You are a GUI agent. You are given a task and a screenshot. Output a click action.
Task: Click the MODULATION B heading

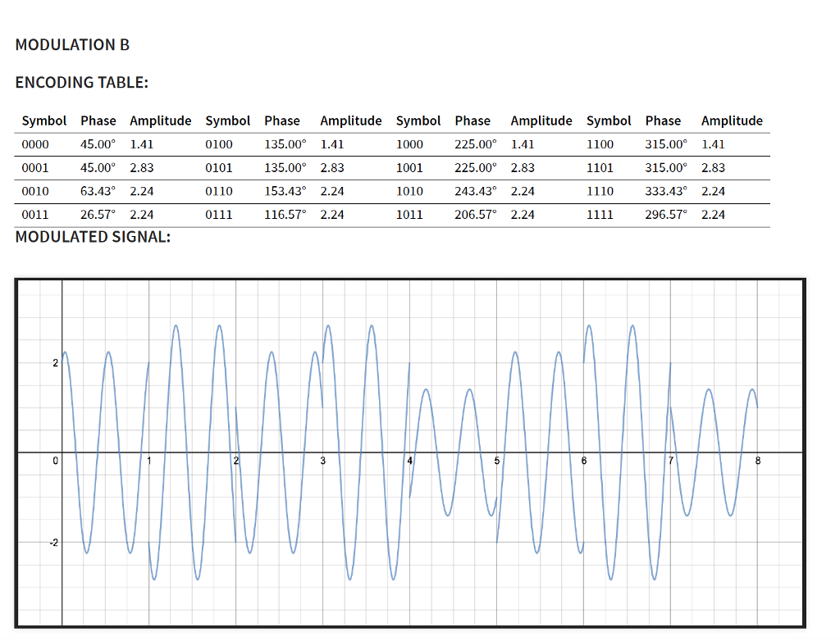click(72, 44)
